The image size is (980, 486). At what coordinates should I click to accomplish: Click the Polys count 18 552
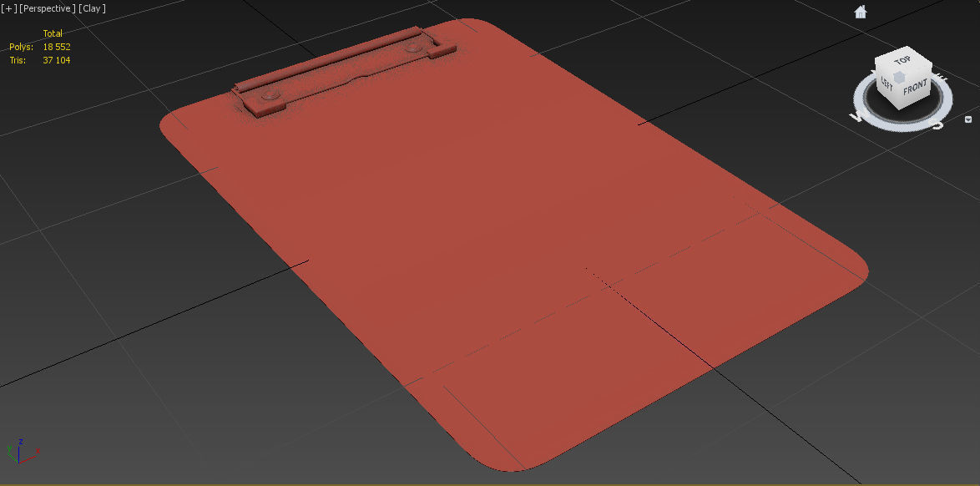click(57, 47)
